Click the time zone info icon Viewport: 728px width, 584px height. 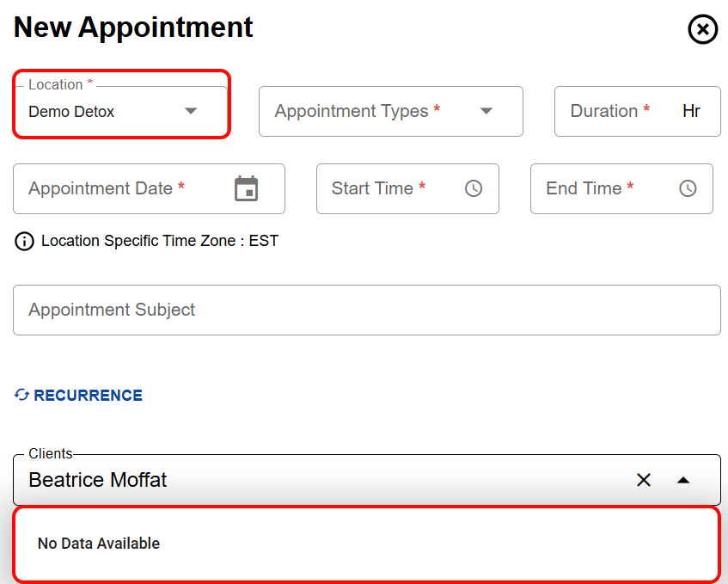click(24, 242)
